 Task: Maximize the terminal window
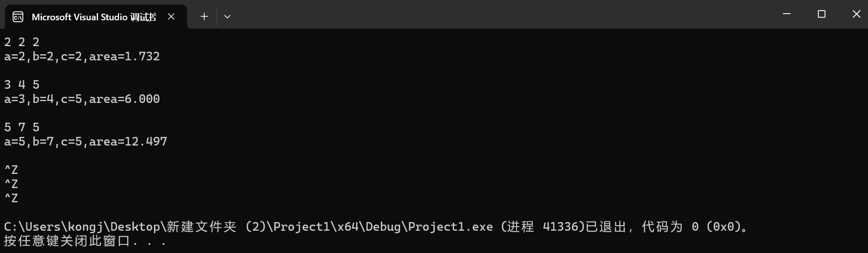tap(821, 14)
